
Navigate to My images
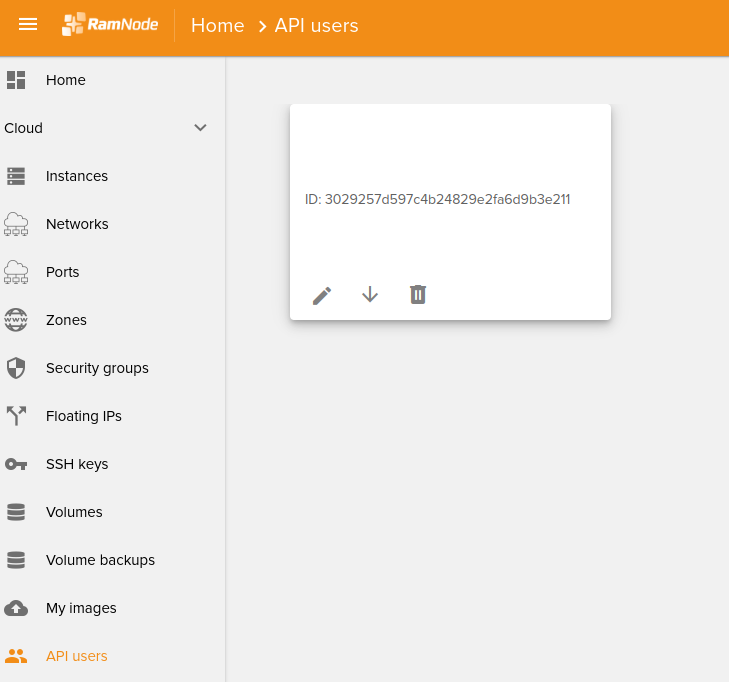click(x=81, y=608)
